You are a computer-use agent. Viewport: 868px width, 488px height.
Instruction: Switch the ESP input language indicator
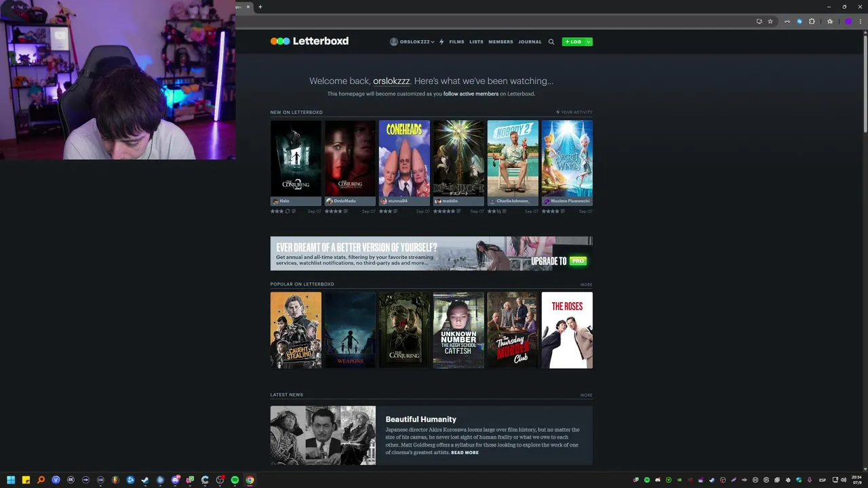(x=823, y=480)
